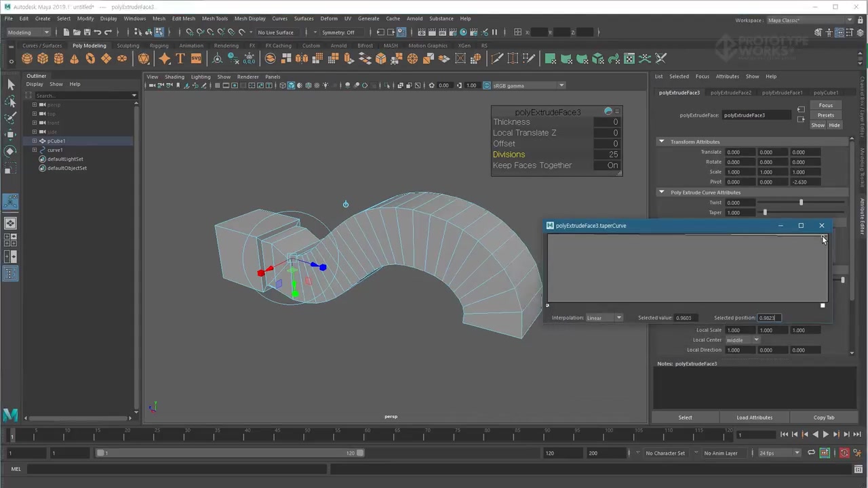
Task: Click the Twist slider handle
Action: 801,203
